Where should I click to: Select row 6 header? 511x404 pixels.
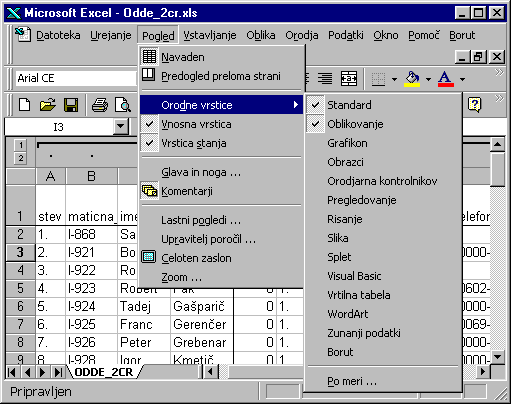tap(20, 306)
